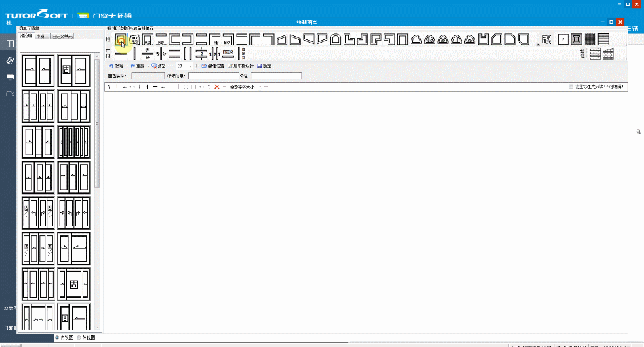644x347 pixels.
Task: Click the 重做 redo button
Action: click(x=138, y=66)
